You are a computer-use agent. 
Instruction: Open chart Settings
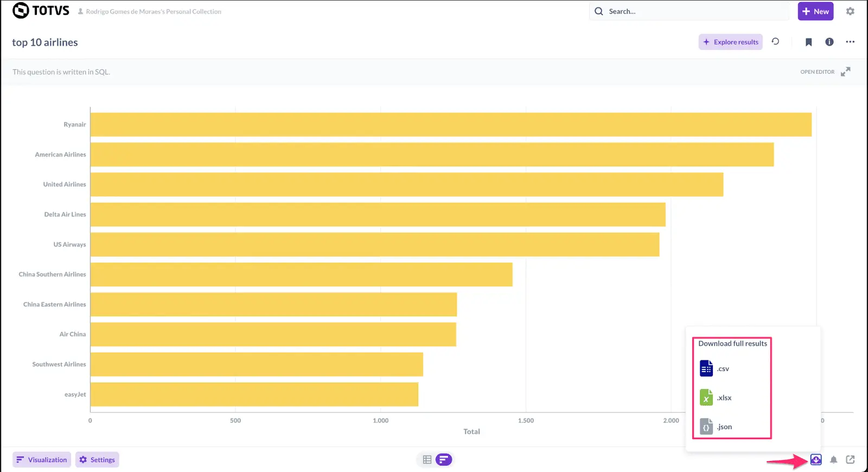point(97,460)
